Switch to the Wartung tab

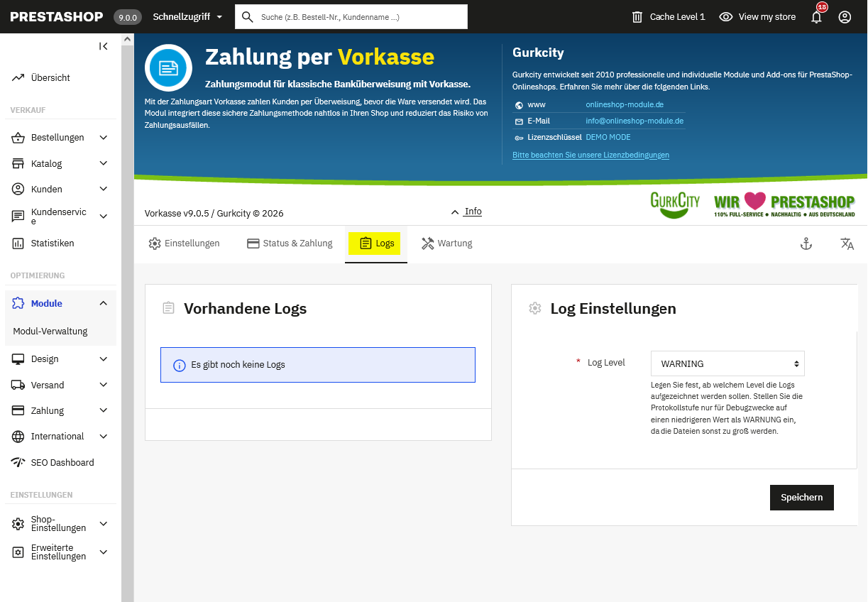(446, 243)
